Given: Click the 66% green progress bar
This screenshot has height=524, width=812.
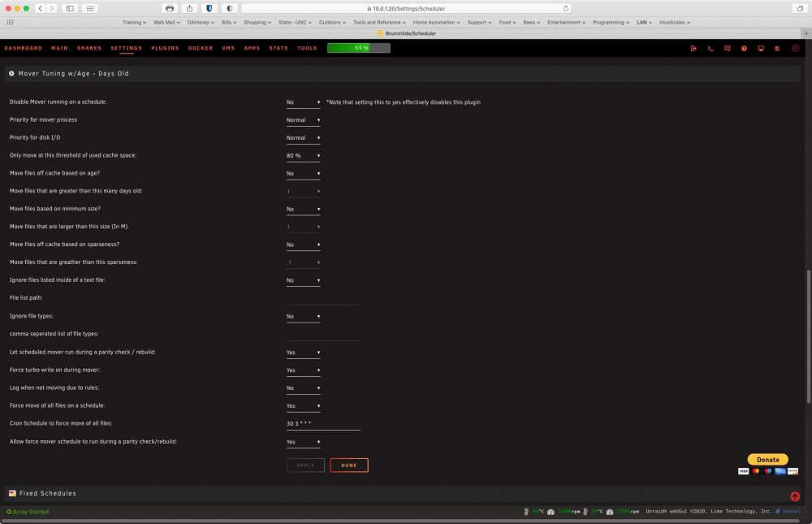Looking at the screenshot, I should tap(358, 48).
